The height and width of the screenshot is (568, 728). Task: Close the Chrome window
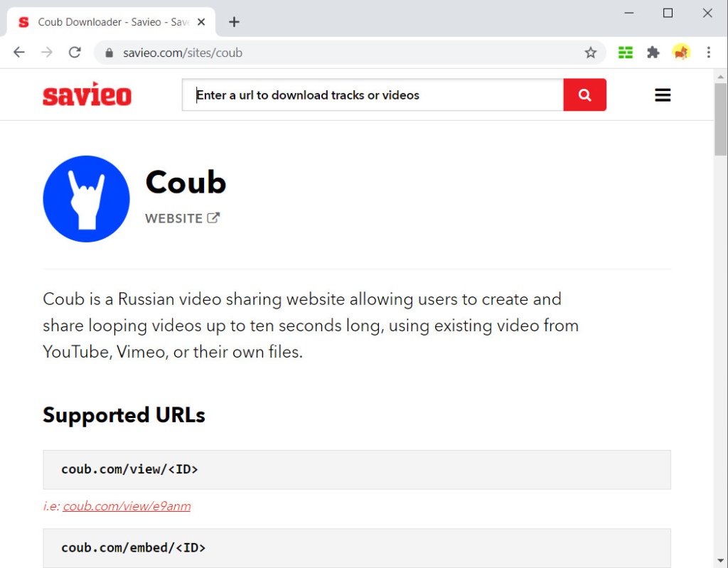tap(707, 13)
